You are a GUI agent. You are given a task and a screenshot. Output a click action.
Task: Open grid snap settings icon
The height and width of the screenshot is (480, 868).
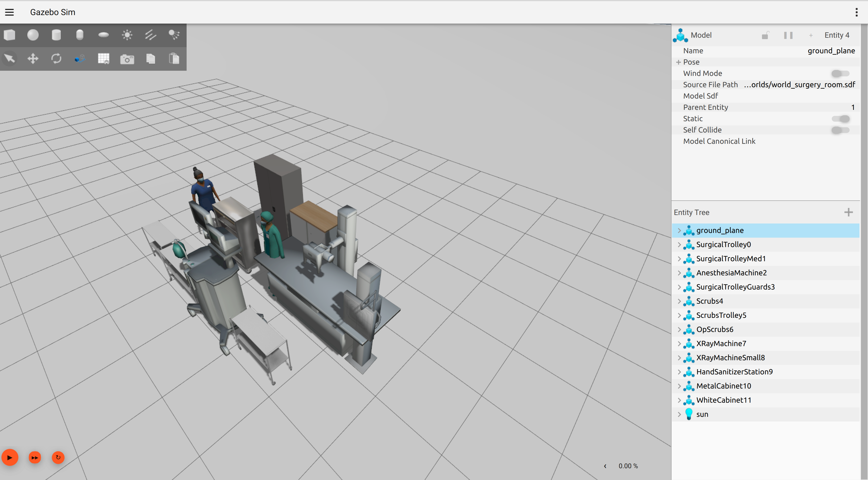[x=103, y=59]
